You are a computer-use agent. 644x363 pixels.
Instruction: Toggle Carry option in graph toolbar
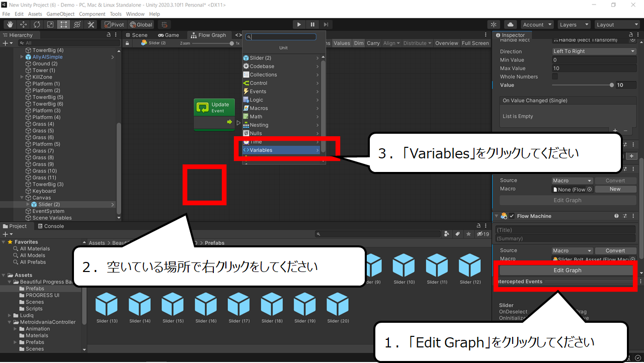click(373, 43)
